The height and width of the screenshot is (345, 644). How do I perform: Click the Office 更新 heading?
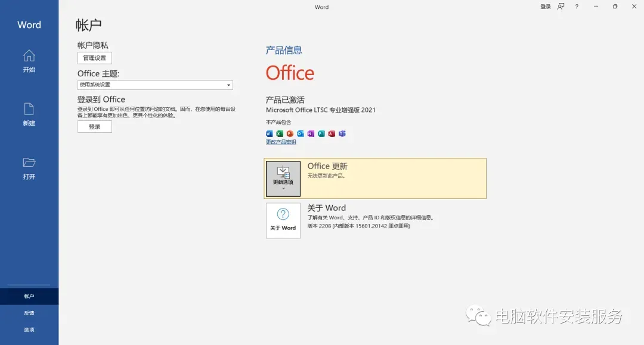coord(327,166)
